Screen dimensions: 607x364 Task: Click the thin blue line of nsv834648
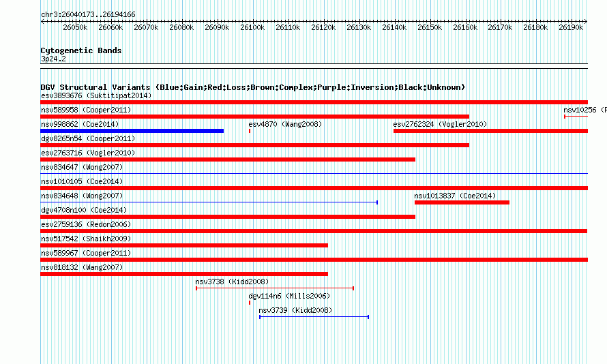click(x=209, y=202)
